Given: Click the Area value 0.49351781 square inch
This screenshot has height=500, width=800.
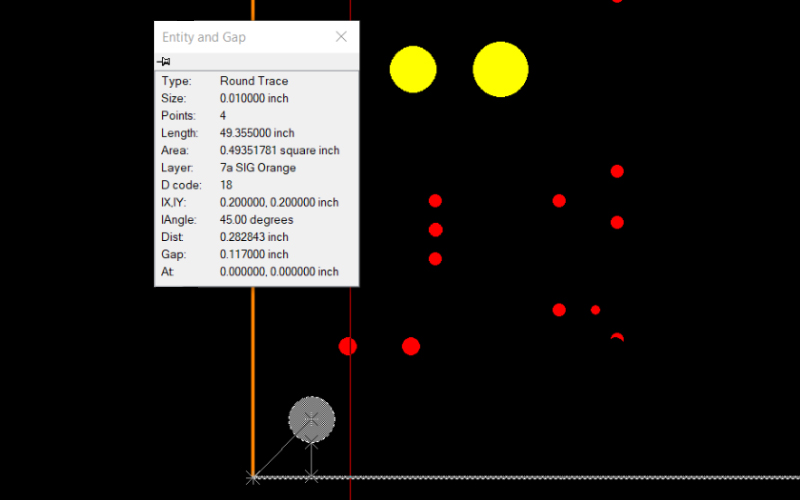Looking at the screenshot, I should point(280,151).
